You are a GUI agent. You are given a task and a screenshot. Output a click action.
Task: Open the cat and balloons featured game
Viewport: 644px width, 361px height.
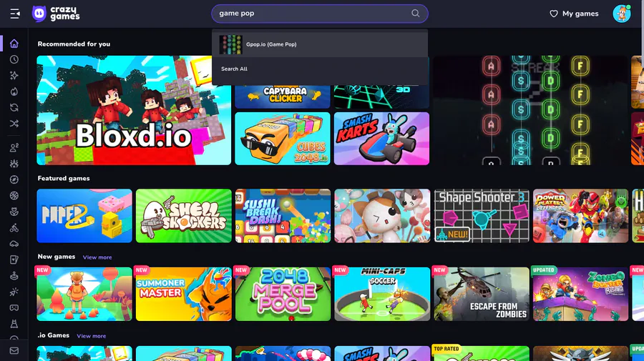pyautogui.click(x=382, y=216)
